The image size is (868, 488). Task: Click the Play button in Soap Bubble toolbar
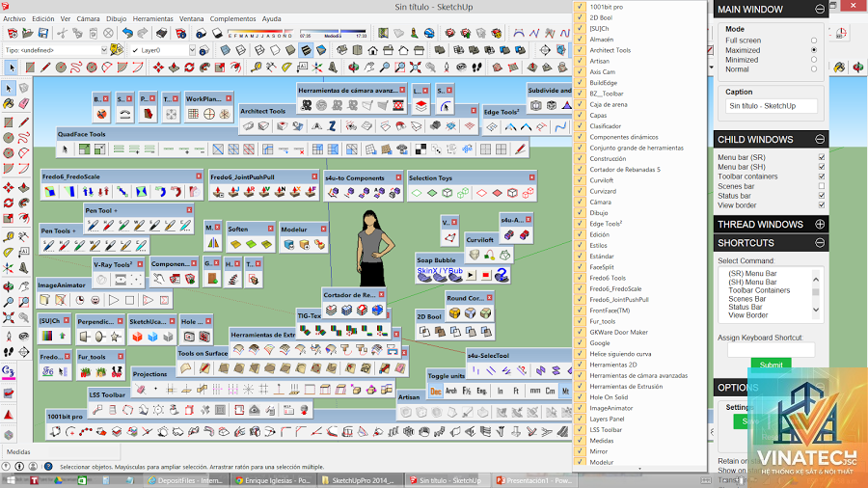[471, 275]
